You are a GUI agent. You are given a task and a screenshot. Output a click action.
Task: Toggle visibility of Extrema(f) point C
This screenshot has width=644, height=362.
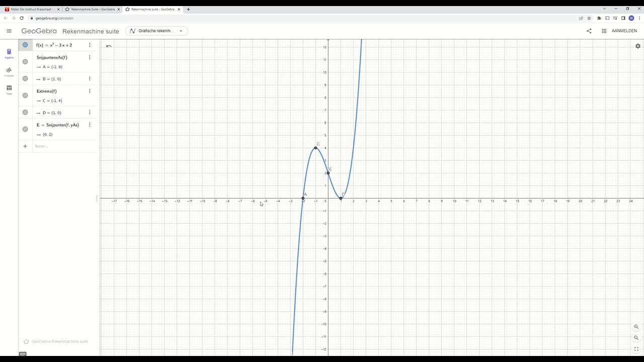click(x=25, y=96)
